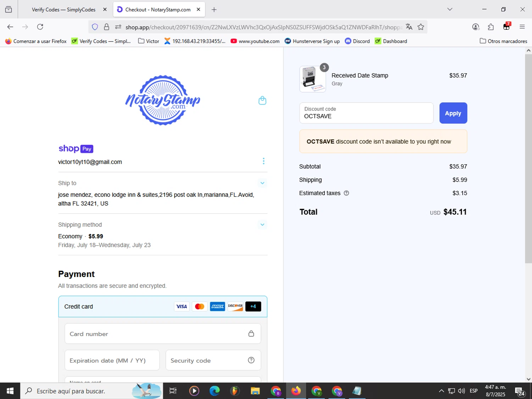Open the Firefox account icon
Screen dimensions: 532x399
476,27
